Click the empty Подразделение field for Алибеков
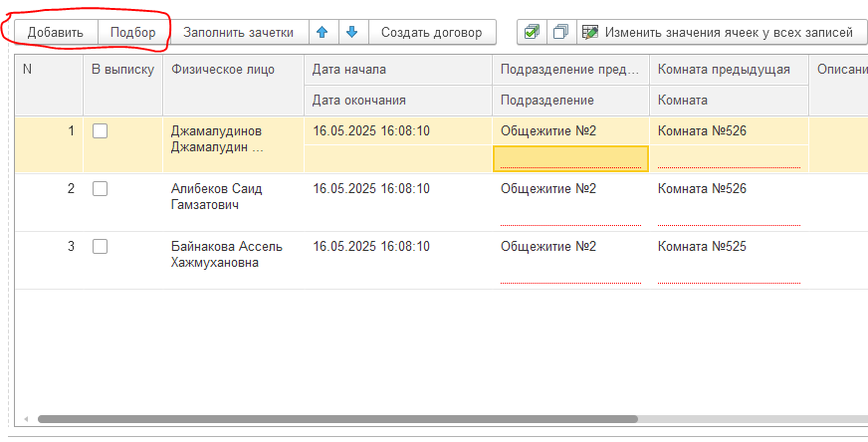 (x=570, y=217)
